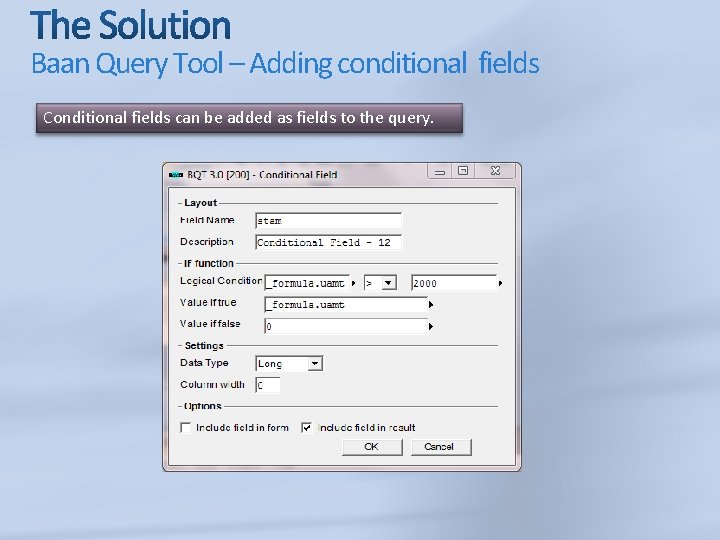Open the comparison operator dropdown
Screen dimensions: 720x540
[388, 283]
